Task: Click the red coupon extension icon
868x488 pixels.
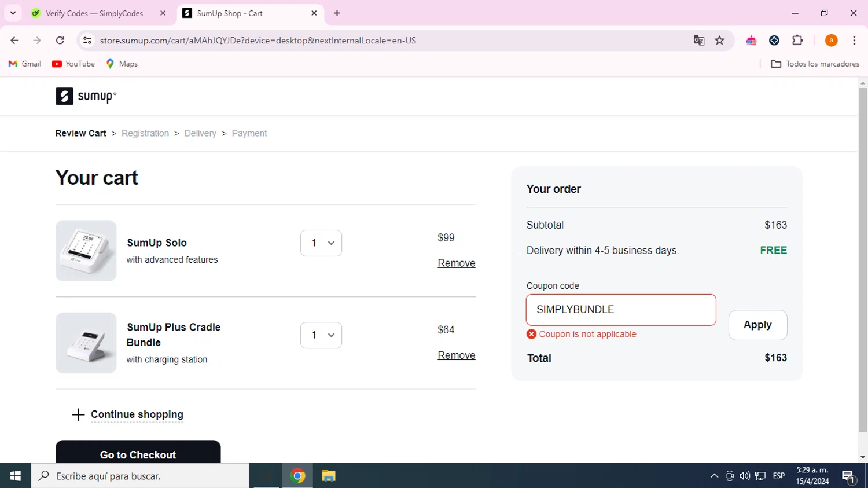Action: click(751, 41)
